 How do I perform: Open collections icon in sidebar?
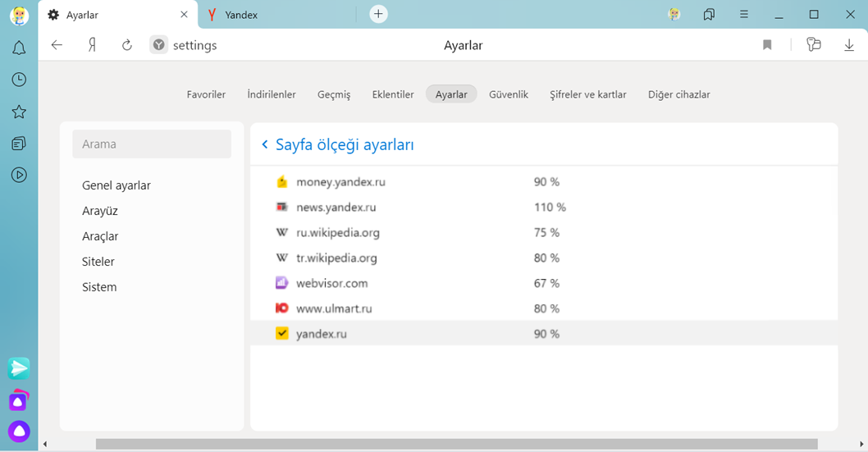tap(19, 144)
